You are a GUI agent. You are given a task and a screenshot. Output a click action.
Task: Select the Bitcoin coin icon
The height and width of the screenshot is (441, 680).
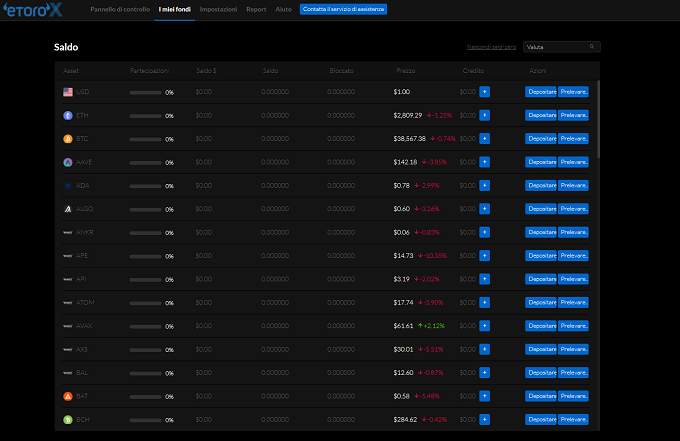[68, 139]
